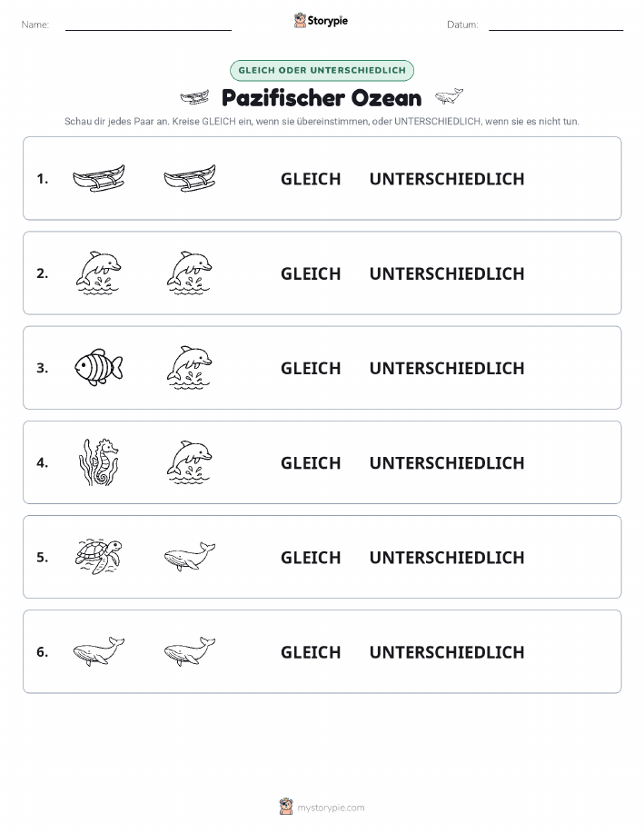This screenshot has width=644, height=833.
Task: Click the seahorse picture in row 4
Action: click(x=99, y=462)
